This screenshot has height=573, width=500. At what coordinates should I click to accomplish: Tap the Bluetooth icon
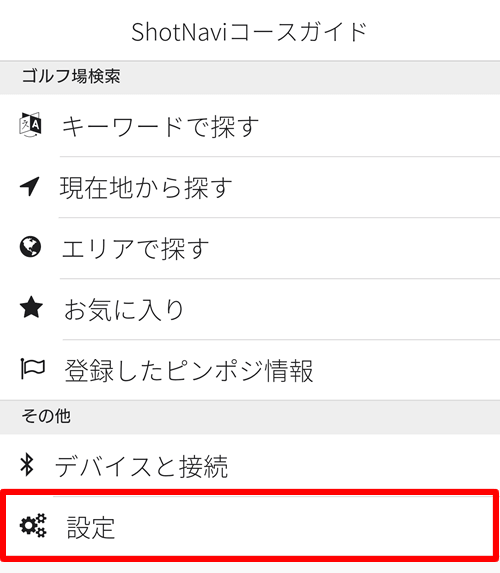click(x=27, y=464)
